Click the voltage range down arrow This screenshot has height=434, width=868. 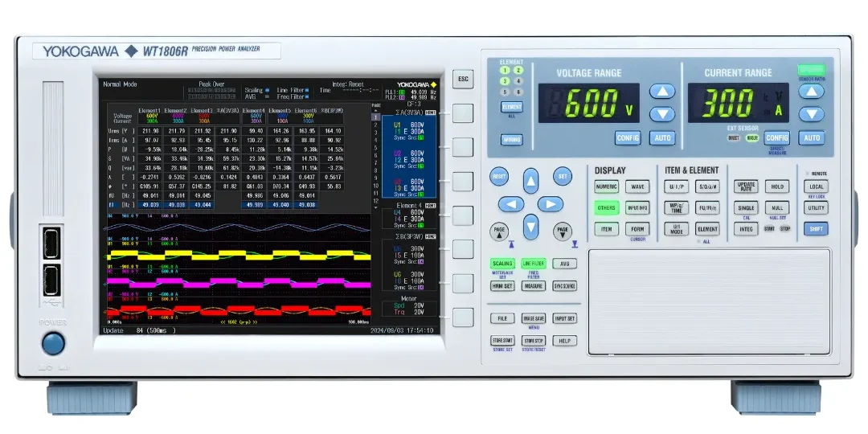(x=662, y=114)
